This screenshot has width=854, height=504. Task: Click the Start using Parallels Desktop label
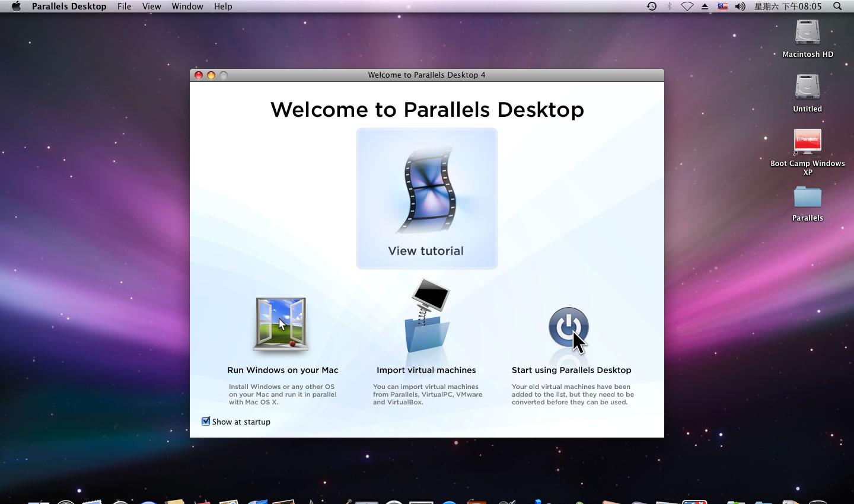[572, 370]
